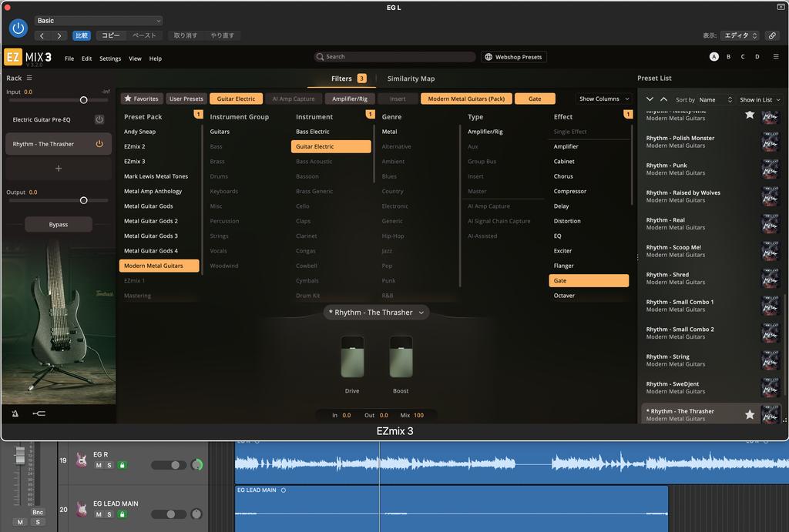This screenshot has height=532, width=789.
Task: Open the Help menu
Action: (x=156, y=59)
